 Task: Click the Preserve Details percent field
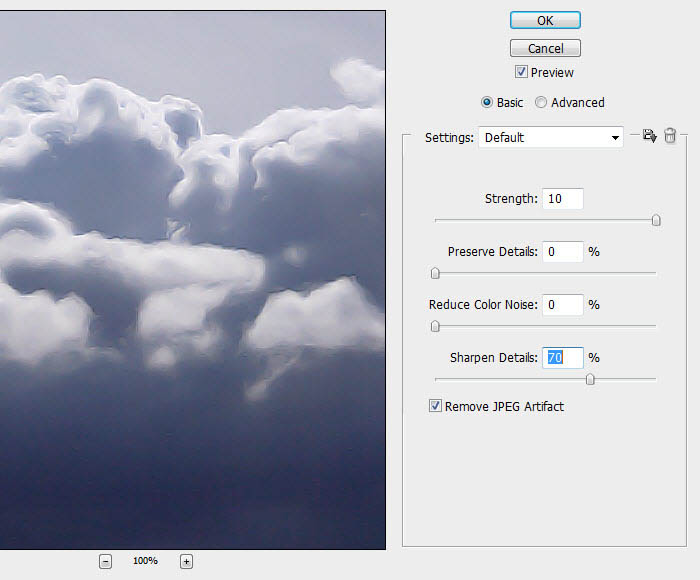click(562, 252)
